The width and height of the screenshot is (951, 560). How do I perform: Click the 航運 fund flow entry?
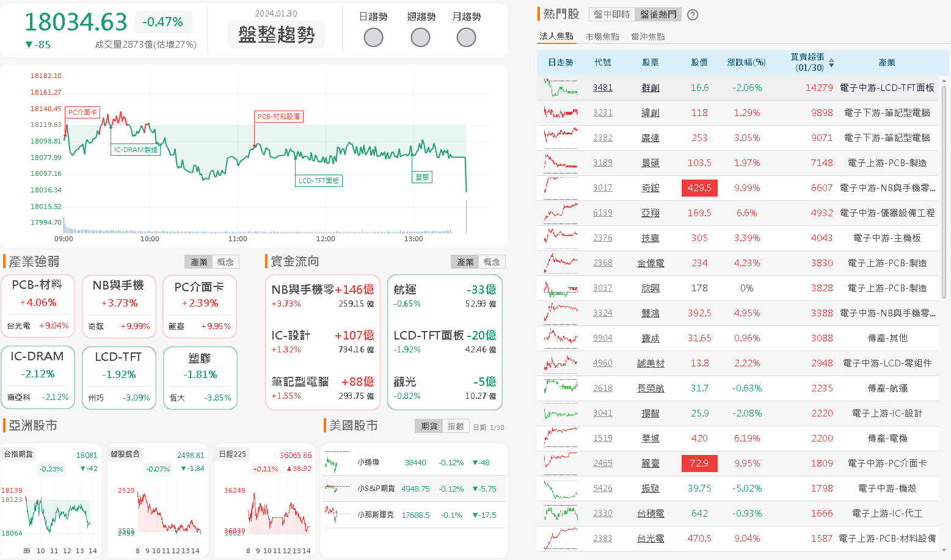click(445, 296)
